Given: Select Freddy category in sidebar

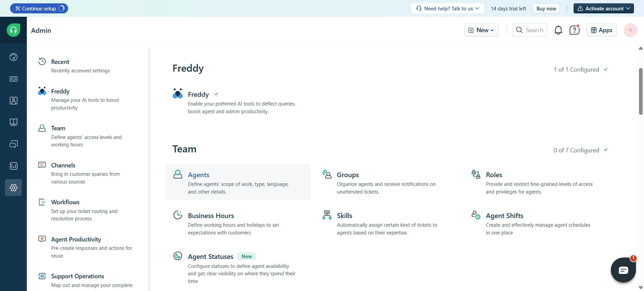Looking at the screenshot, I should [85, 99].
